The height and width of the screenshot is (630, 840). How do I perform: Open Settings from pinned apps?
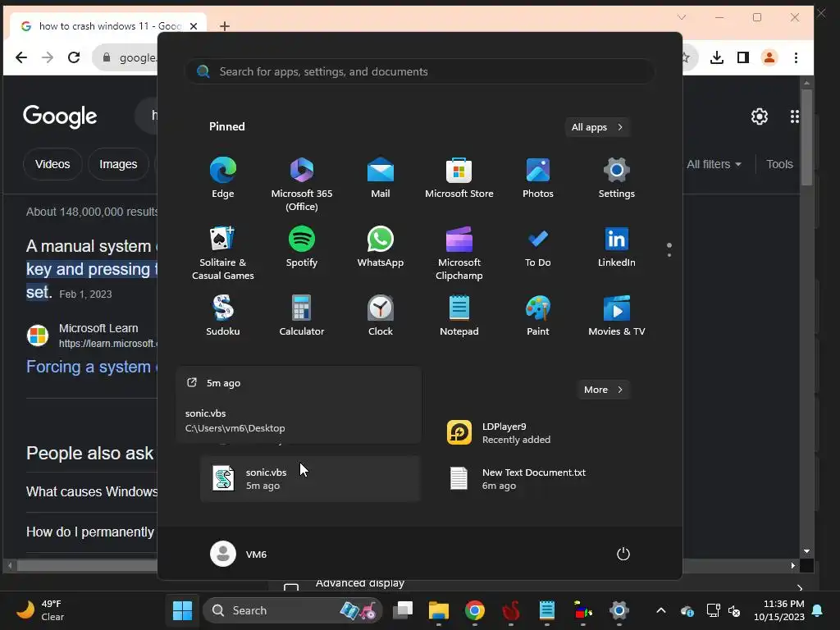[x=617, y=178]
